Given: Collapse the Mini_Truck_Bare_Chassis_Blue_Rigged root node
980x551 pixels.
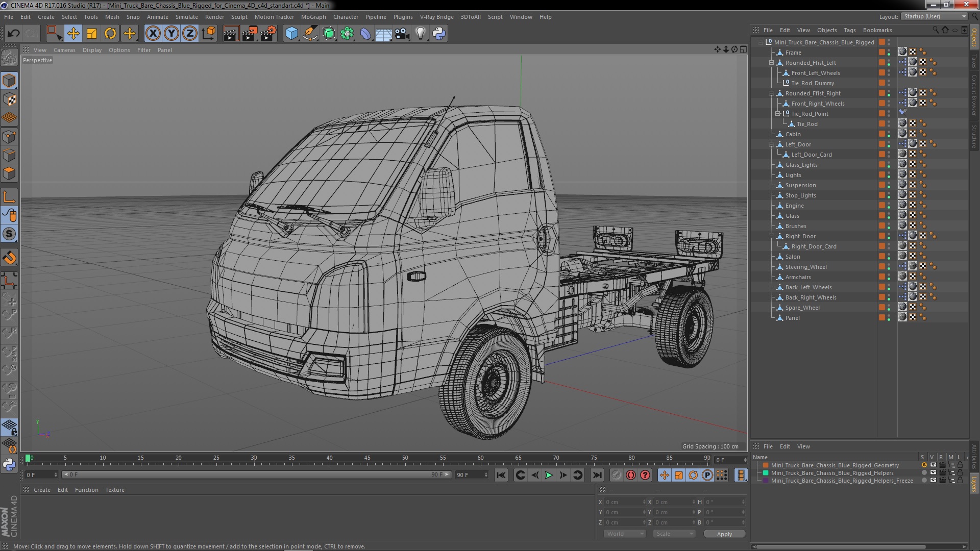Looking at the screenshot, I should 760,42.
